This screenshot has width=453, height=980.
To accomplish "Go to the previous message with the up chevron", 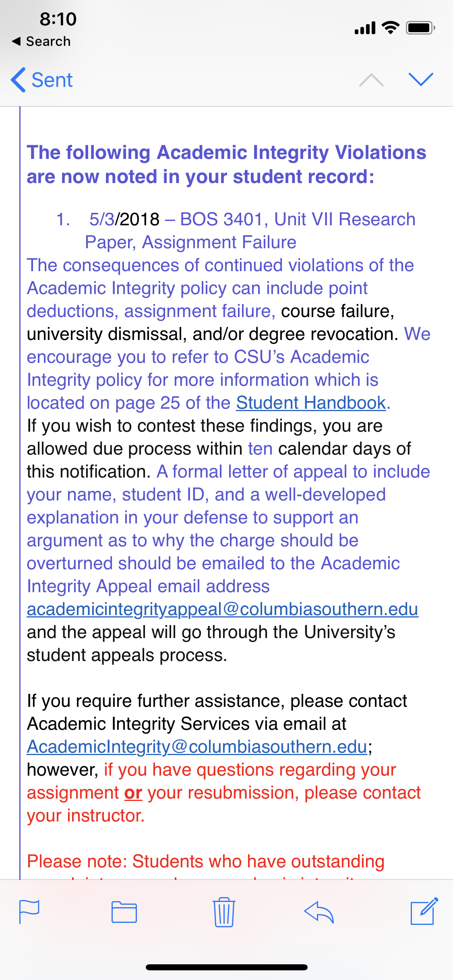I will 371,80.
